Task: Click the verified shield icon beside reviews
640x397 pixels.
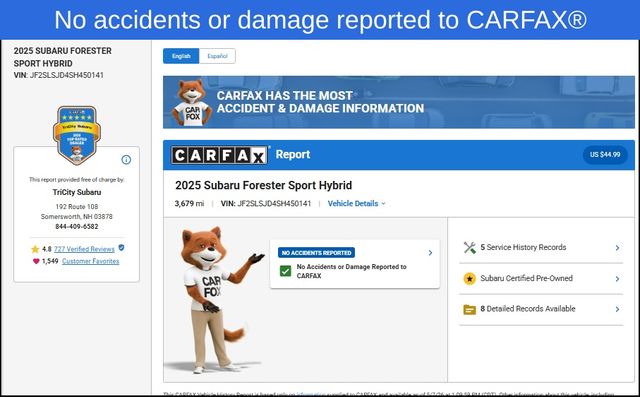Action: click(x=121, y=248)
